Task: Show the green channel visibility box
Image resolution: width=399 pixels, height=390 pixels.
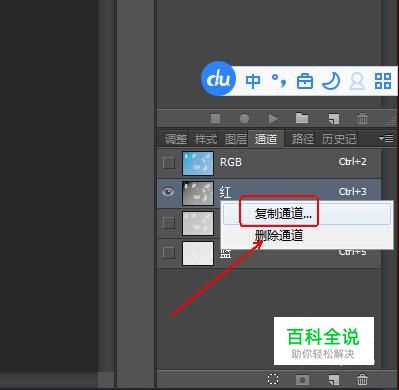Action: click(169, 222)
